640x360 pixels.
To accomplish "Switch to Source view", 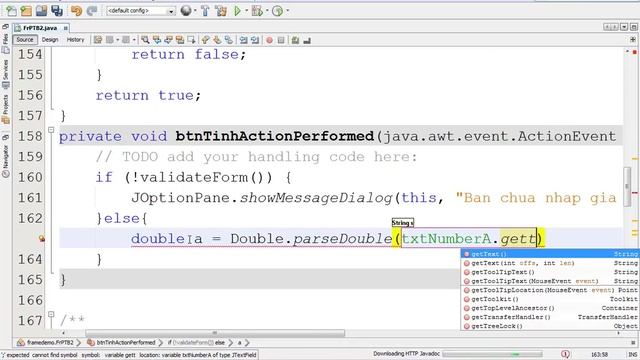I will [25, 40].
